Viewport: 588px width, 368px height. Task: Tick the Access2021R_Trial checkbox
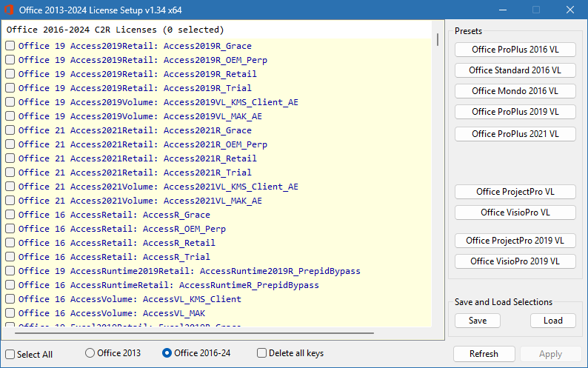coord(10,173)
